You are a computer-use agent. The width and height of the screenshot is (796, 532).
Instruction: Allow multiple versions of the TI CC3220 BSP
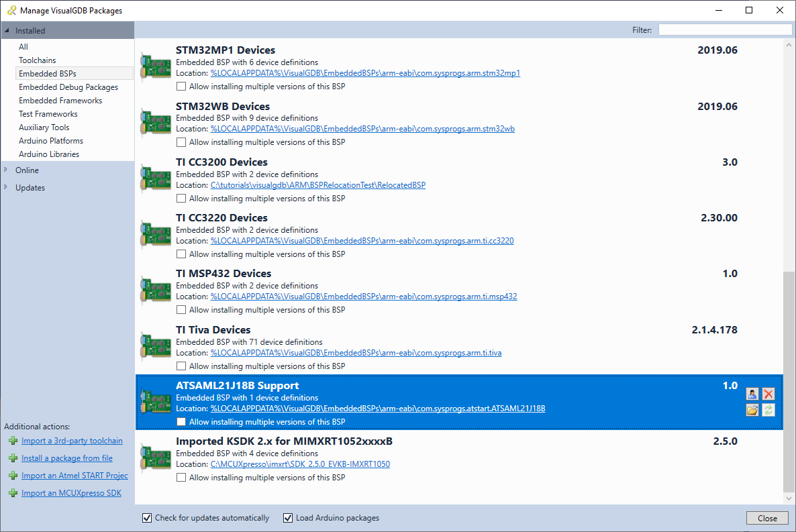pos(181,254)
